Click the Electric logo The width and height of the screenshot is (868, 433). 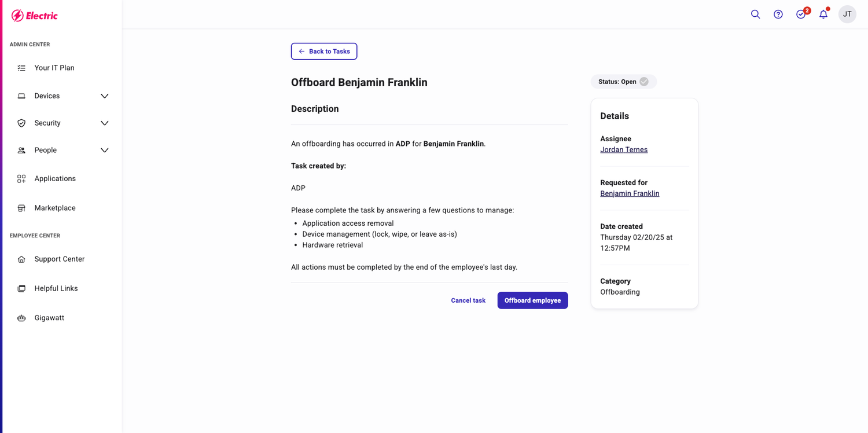coord(35,15)
